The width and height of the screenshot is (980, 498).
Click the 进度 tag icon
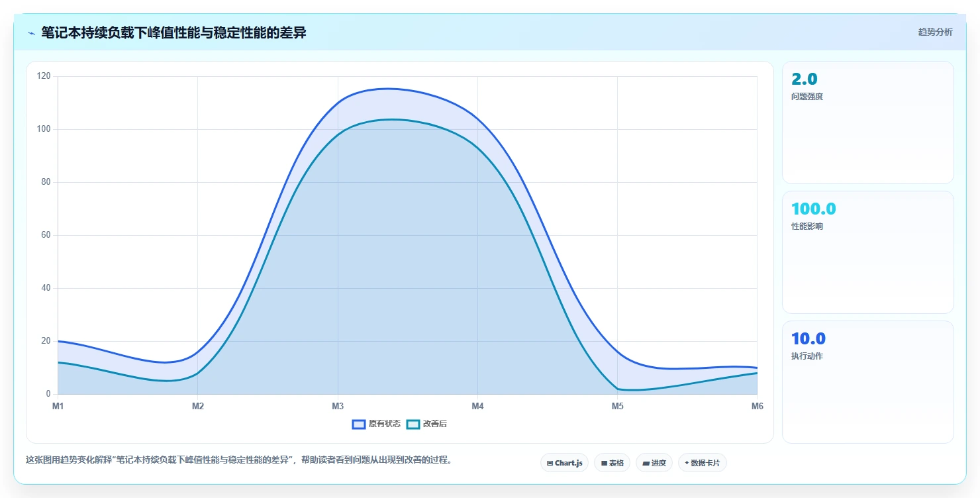click(x=646, y=464)
